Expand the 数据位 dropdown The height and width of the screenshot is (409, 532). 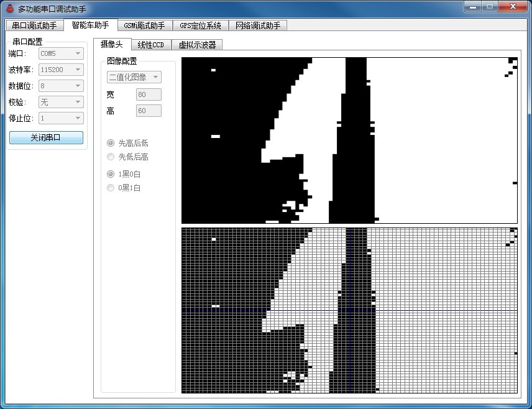click(61, 86)
